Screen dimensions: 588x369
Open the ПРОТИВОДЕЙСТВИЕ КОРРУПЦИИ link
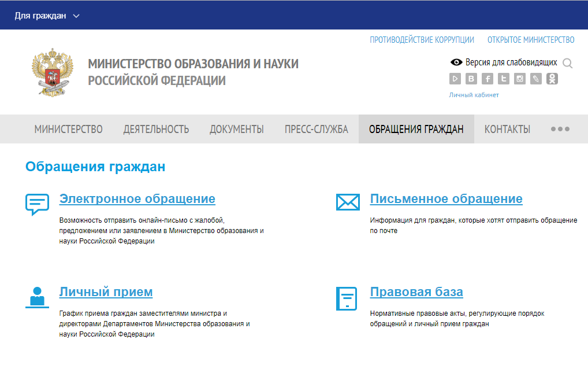click(422, 40)
